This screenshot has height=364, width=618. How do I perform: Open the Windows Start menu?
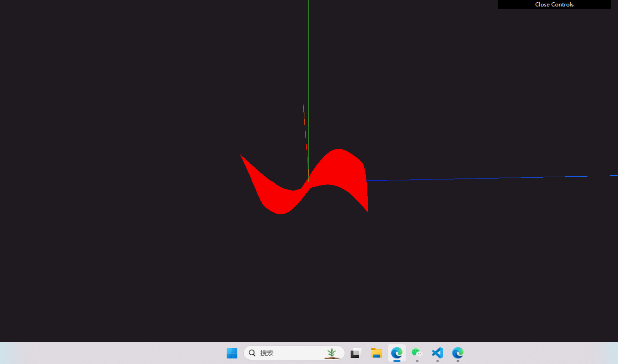pyautogui.click(x=232, y=353)
